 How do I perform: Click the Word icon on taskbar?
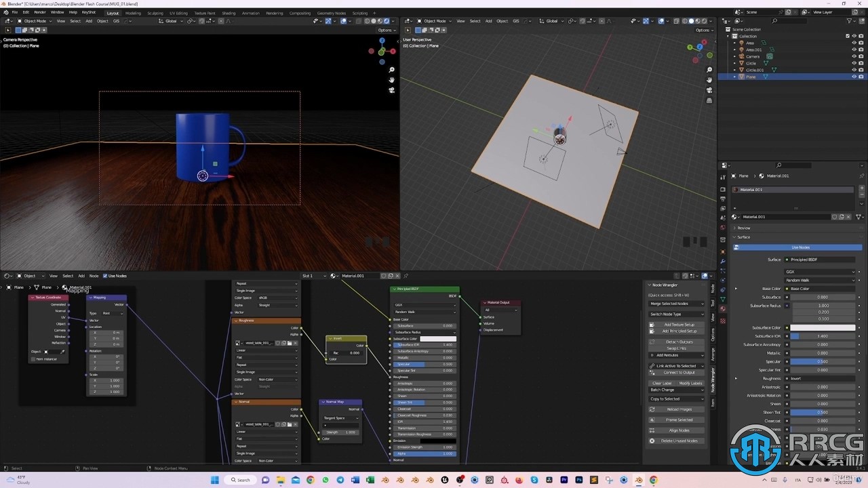click(x=355, y=480)
